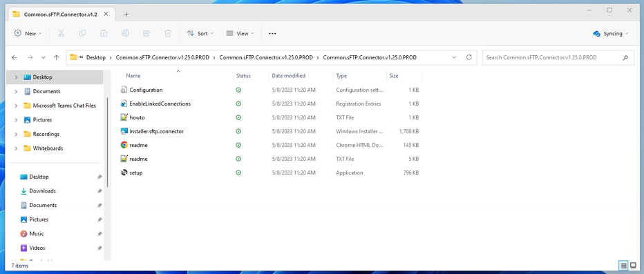The height and width of the screenshot is (274, 644).
Task: Select the Configuration file icon
Action: click(x=124, y=90)
